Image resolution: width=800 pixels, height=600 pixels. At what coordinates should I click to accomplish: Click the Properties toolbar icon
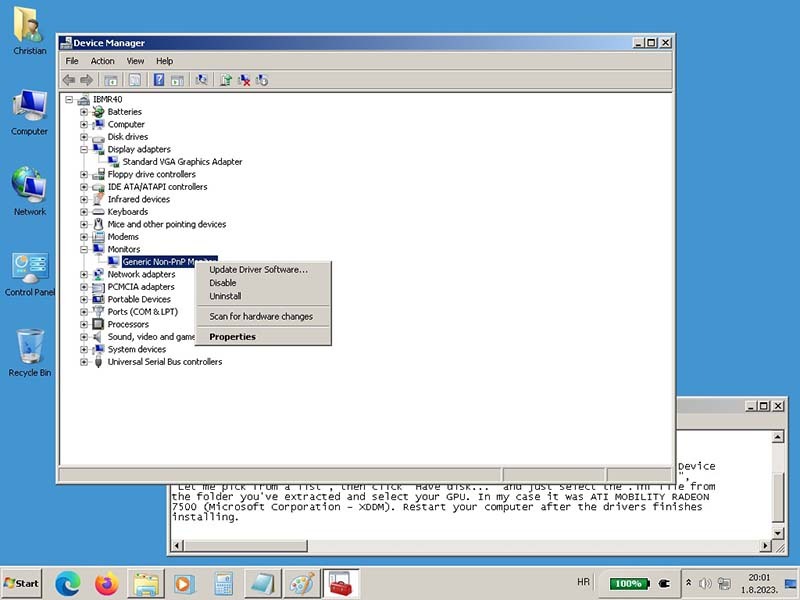[x=134, y=80]
